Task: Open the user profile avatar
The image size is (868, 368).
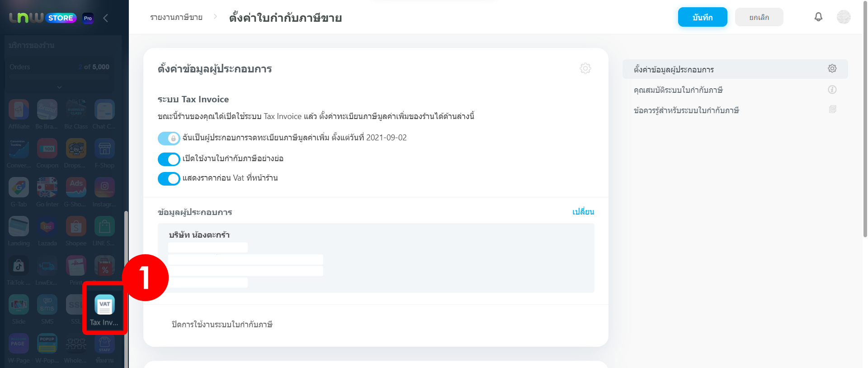Action: tap(844, 17)
